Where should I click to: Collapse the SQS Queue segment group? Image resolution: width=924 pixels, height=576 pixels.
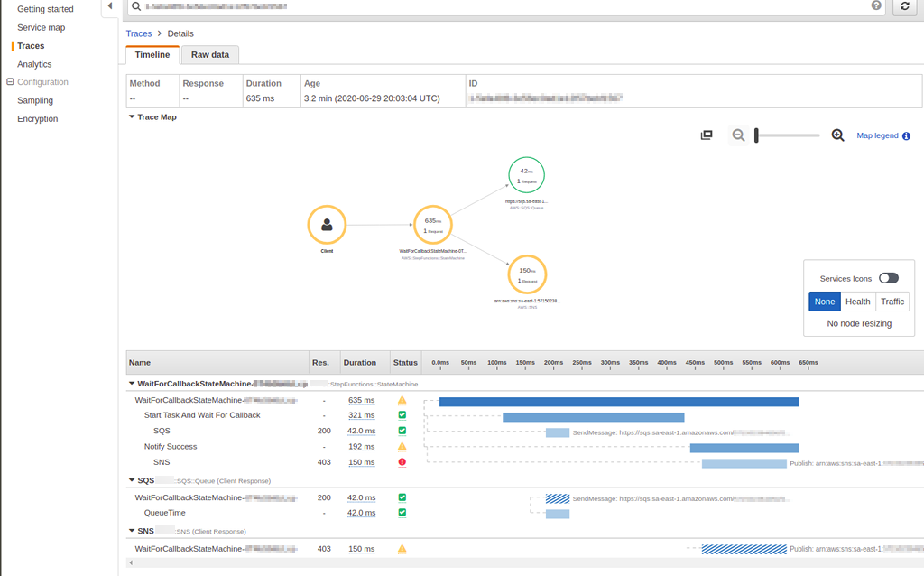click(132, 481)
